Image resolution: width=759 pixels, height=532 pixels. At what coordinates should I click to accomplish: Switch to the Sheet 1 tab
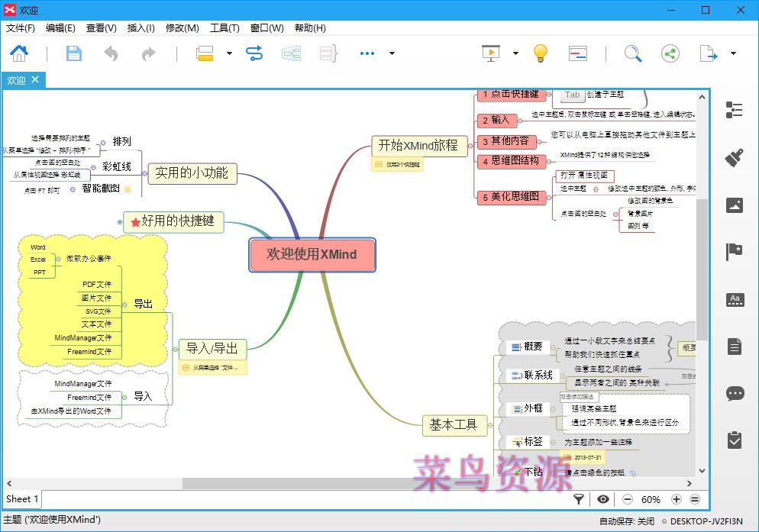pos(21,499)
